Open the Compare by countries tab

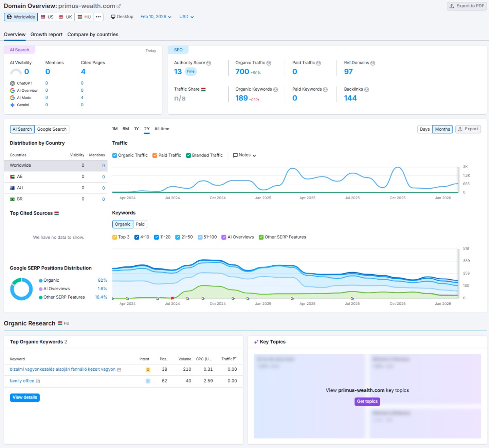point(92,34)
